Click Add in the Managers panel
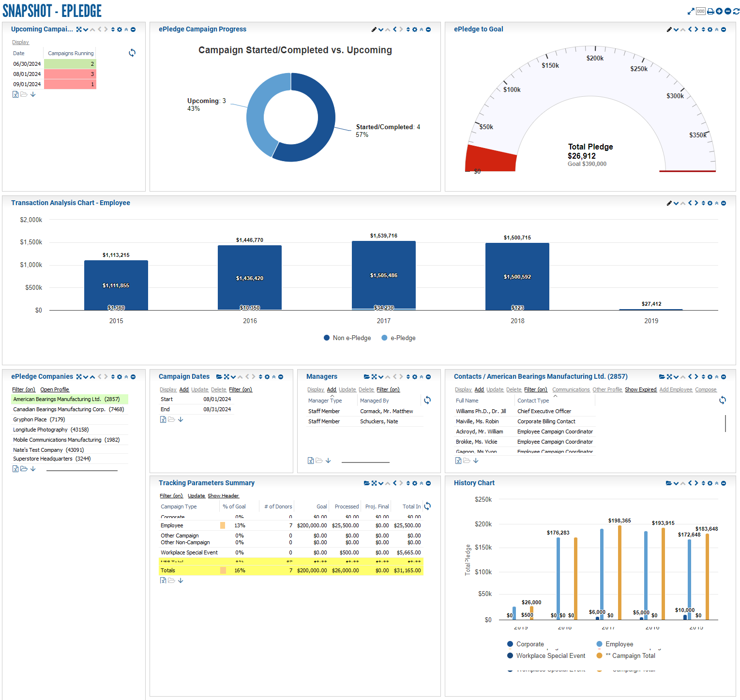 point(332,389)
